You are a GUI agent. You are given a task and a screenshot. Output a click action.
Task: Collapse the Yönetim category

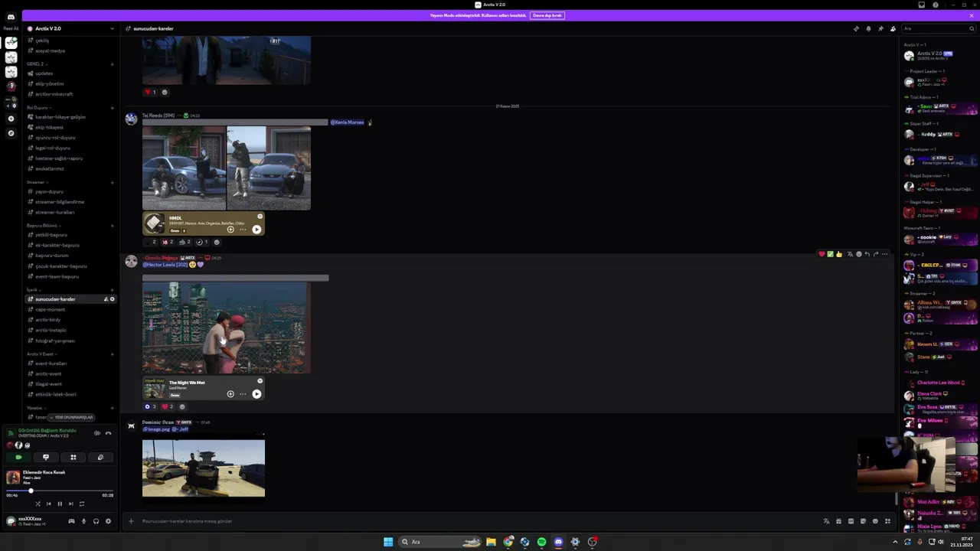pos(35,408)
